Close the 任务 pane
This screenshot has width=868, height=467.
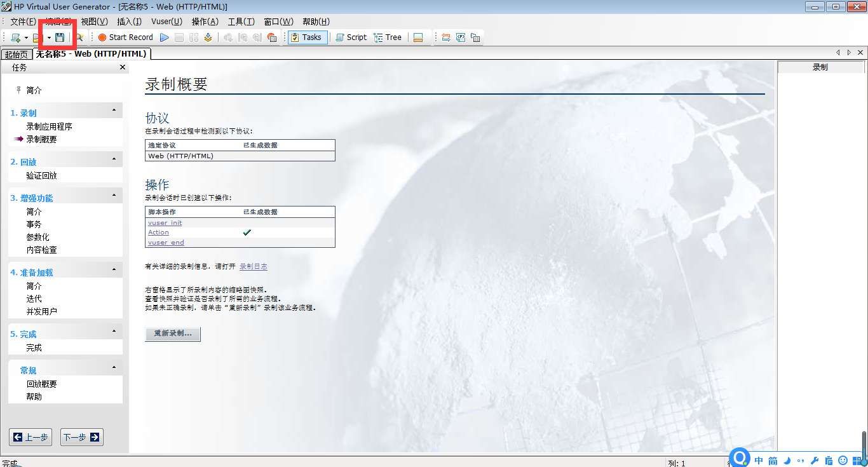pos(123,67)
